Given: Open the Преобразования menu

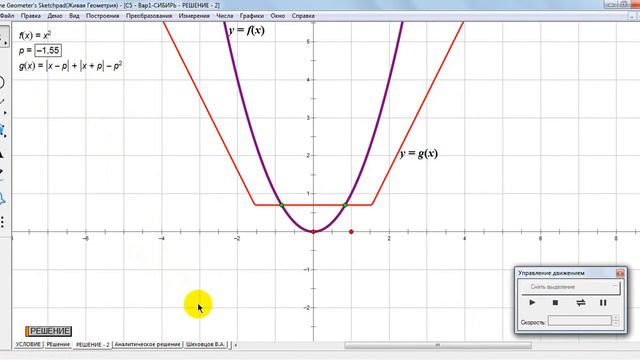Looking at the screenshot, I should click(x=149, y=16).
